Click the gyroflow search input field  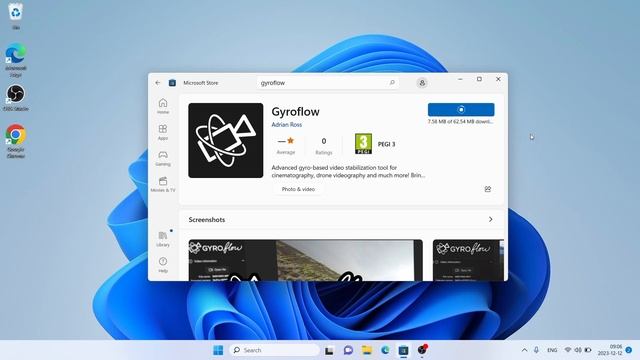point(328,83)
